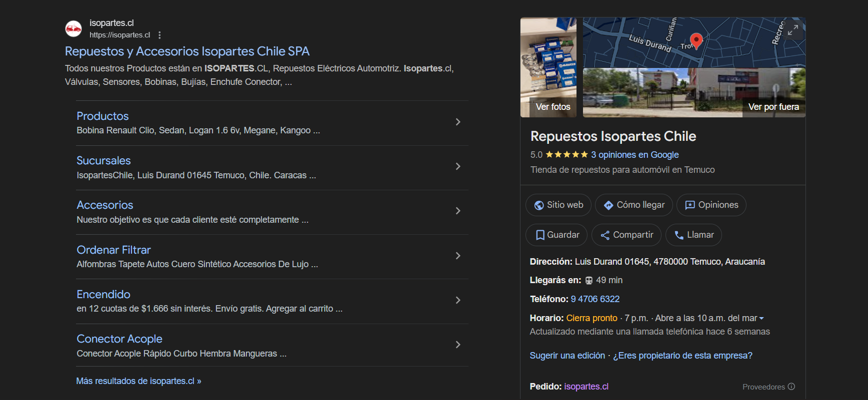
Task: Click the Proveedores label
Action: (763, 387)
